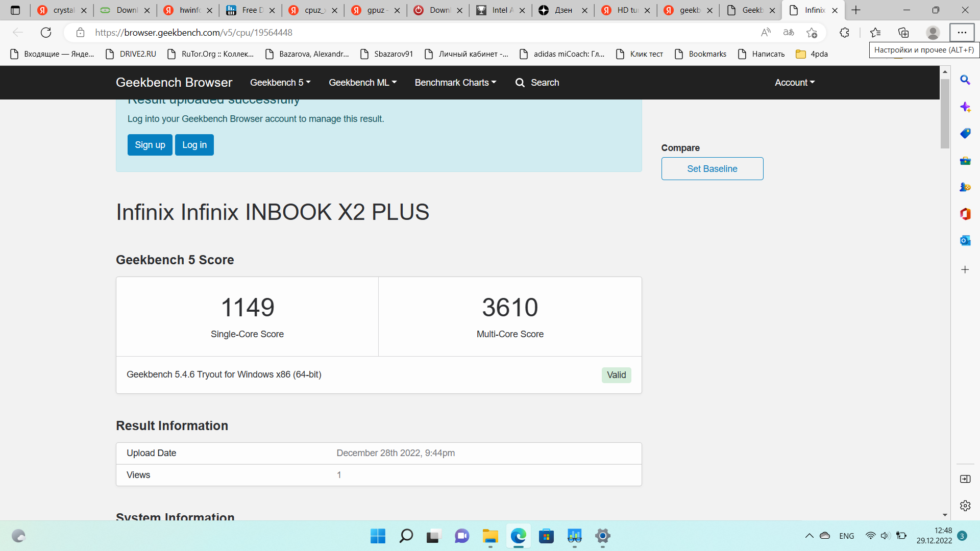Click the Sign up button
The height and width of the screenshot is (551, 980).
[x=150, y=145]
